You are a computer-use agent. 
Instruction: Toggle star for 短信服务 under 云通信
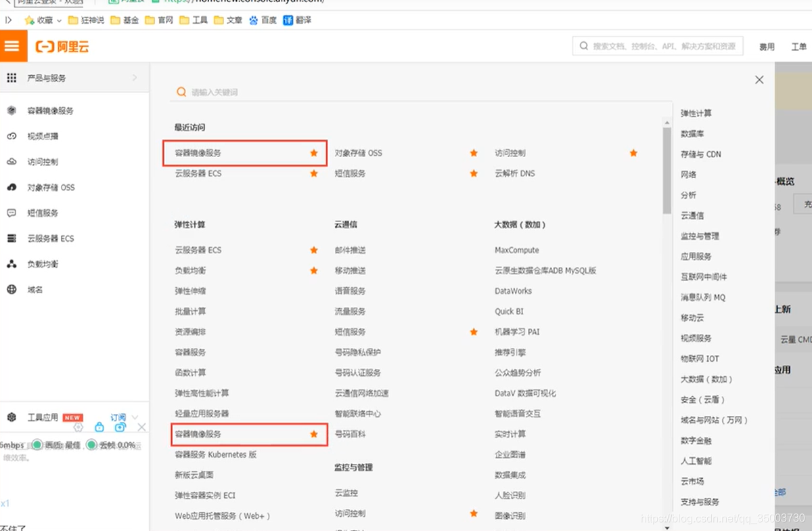[x=474, y=332]
